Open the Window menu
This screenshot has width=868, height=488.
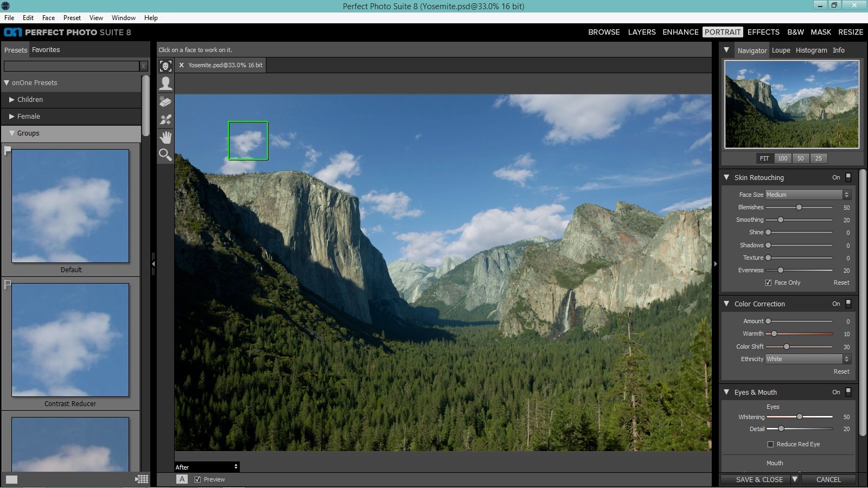(x=124, y=18)
